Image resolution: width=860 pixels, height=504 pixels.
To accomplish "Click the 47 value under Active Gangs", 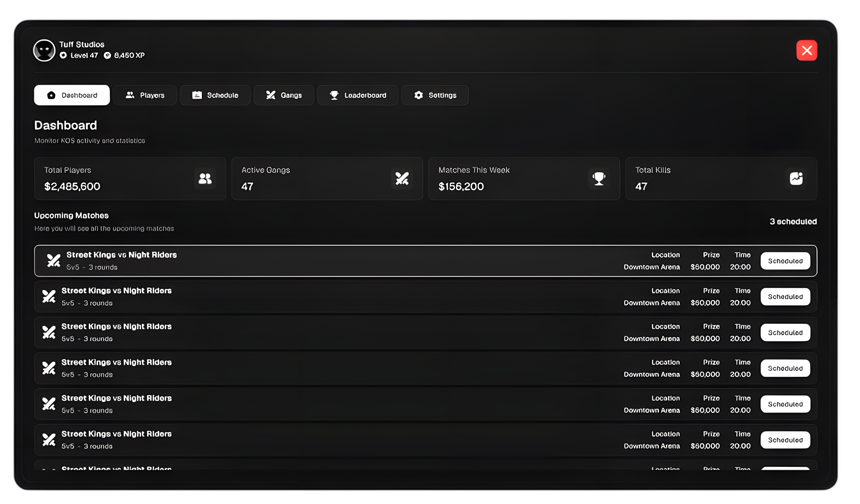I will pyautogui.click(x=248, y=186).
